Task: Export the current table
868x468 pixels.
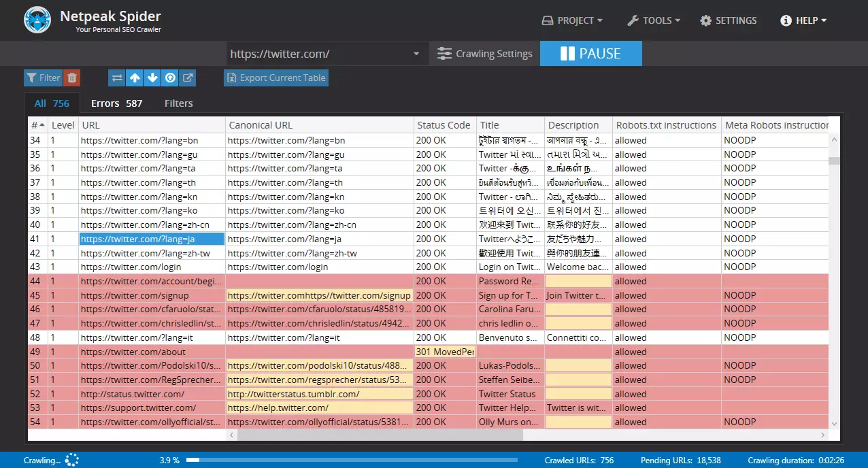Action: 276,78
